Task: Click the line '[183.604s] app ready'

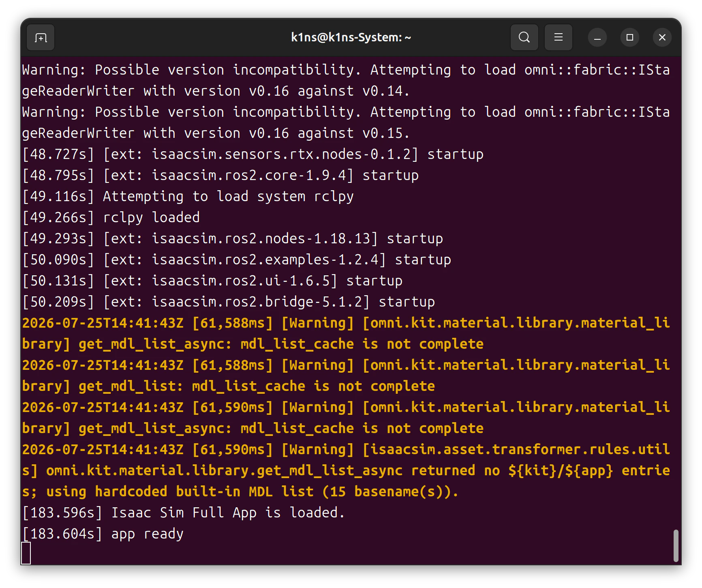Action: (103, 534)
